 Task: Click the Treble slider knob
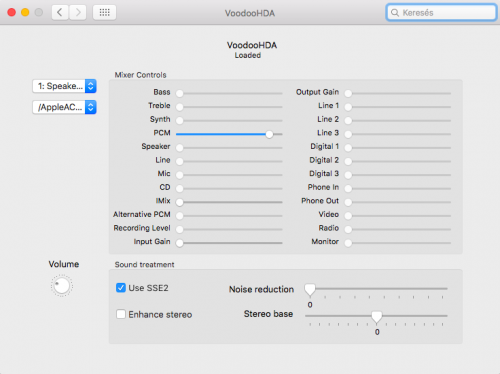[x=180, y=107]
